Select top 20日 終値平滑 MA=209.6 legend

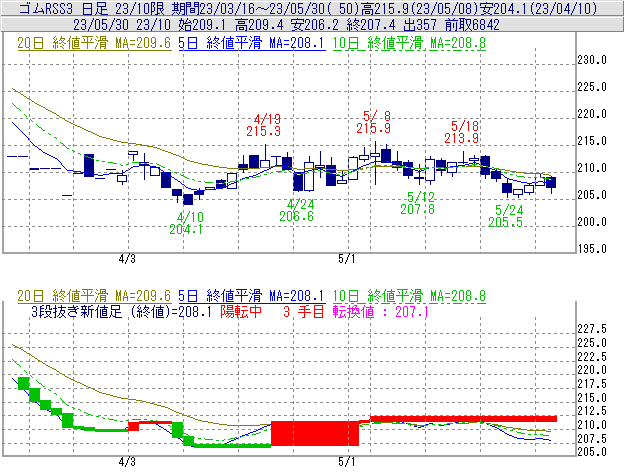[94, 43]
